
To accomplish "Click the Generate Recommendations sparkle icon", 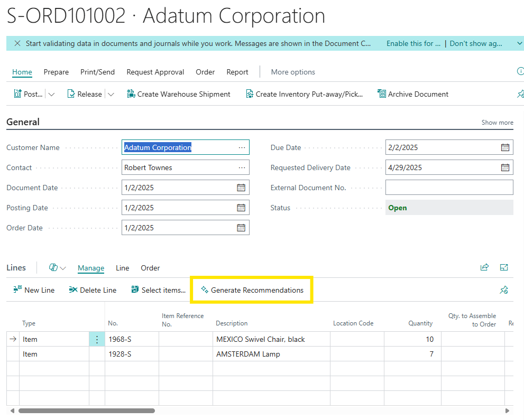I will (x=205, y=290).
